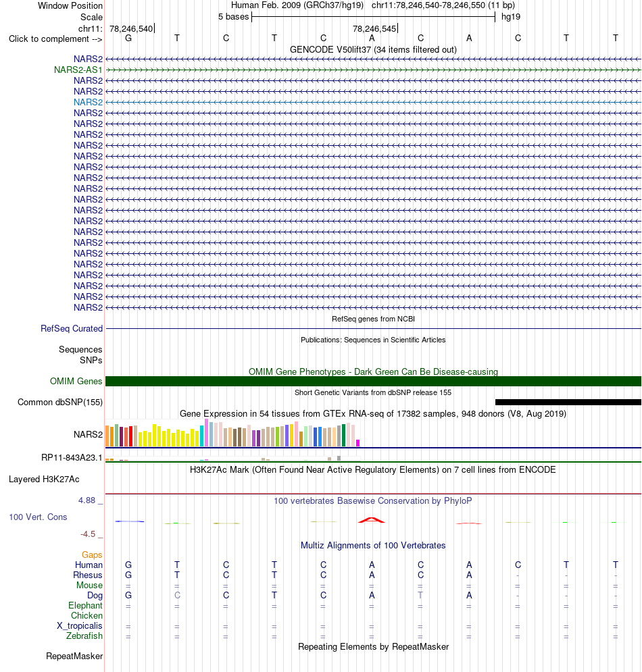Viewport: 642px width, 672px height.
Task: Click the NARS2 GTEx expression bar chart
Action: point(232,434)
